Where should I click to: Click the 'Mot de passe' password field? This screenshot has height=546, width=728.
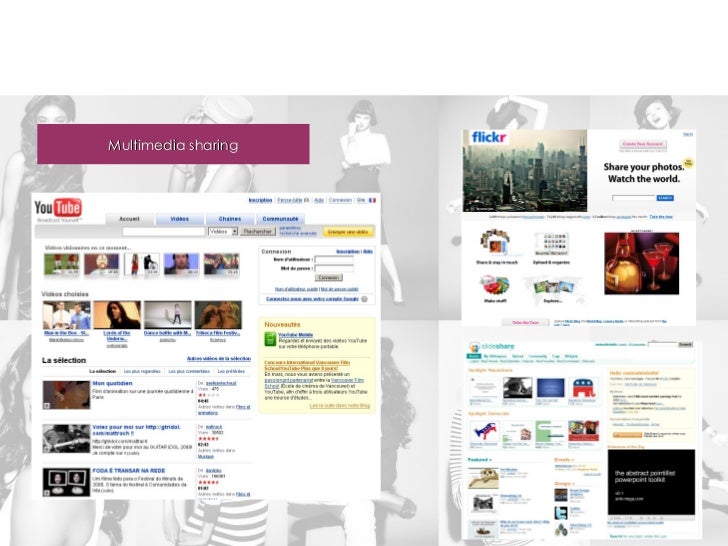click(x=334, y=268)
